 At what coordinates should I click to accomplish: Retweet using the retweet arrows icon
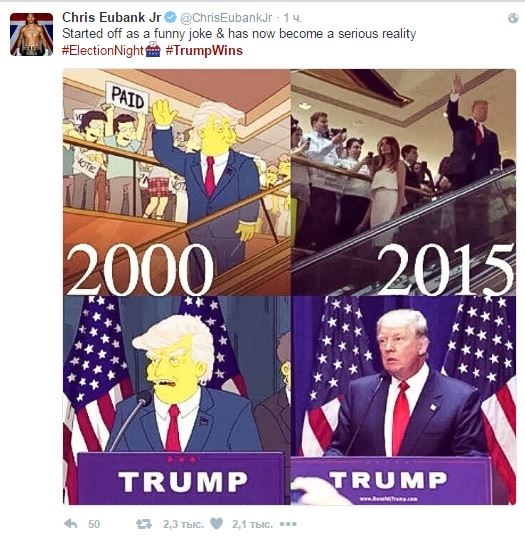click(x=144, y=524)
